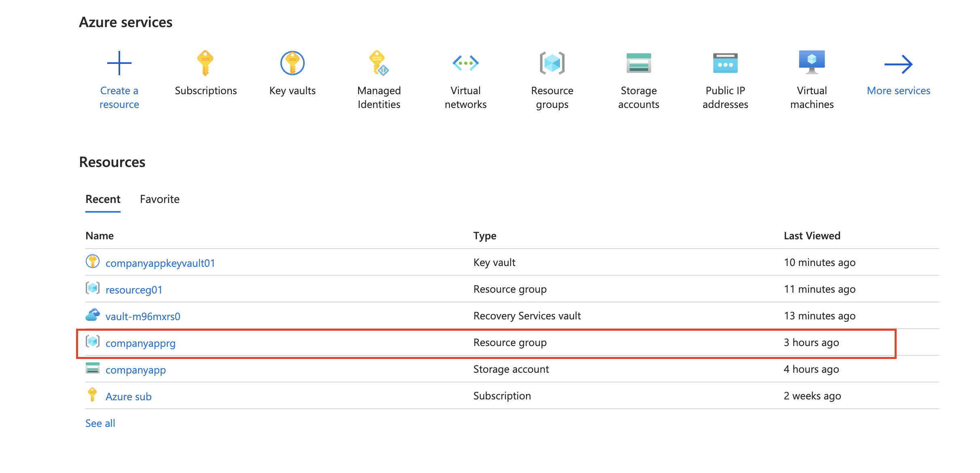Open the Virtual networks icon
980x473 pixels.
466,63
